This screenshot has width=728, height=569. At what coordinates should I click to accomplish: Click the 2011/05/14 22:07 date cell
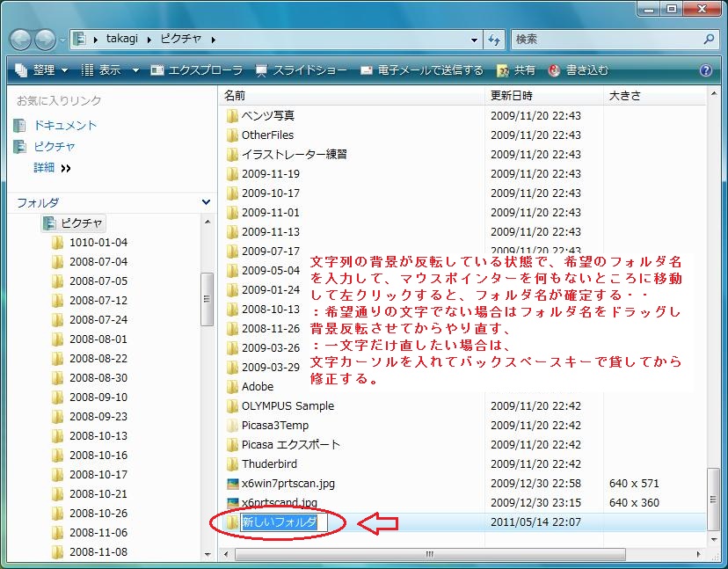535,522
